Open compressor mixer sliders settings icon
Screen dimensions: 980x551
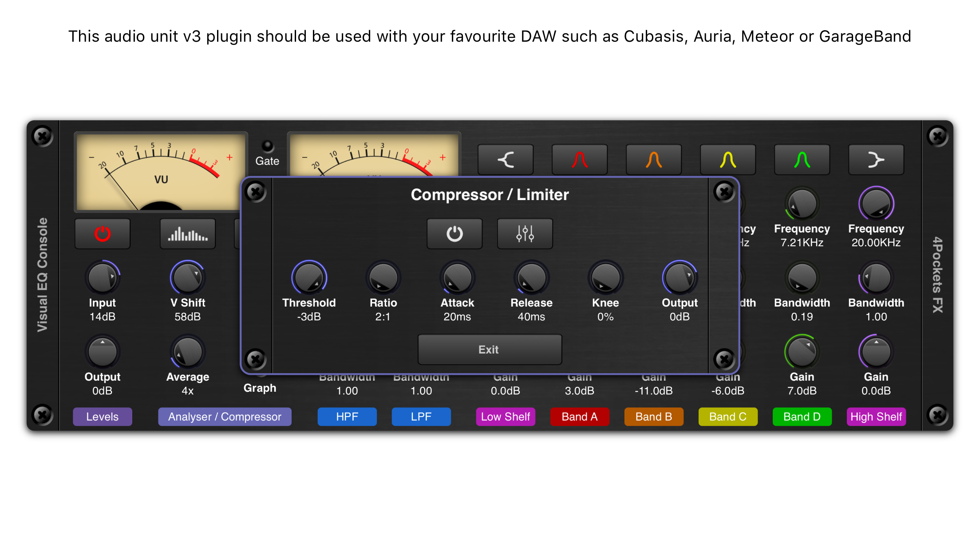click(525, 234)
